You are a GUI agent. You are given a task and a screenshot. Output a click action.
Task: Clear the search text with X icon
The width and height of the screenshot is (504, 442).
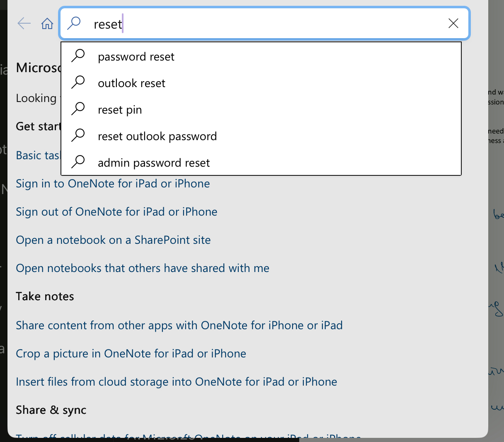(453, 23)
